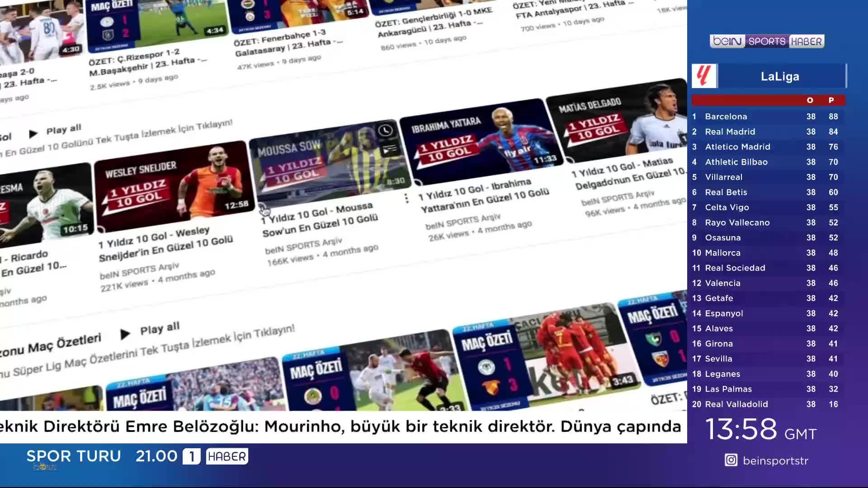Viewport: 868px width, 488px height.
Task: Click the Sevilla row
Action: pyautogui.click(x=768, y=359)
